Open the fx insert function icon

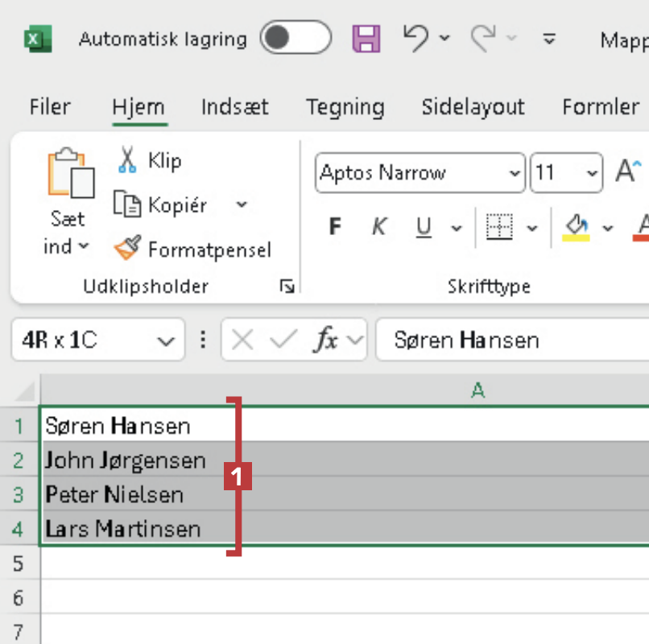[x=326, y=341]
